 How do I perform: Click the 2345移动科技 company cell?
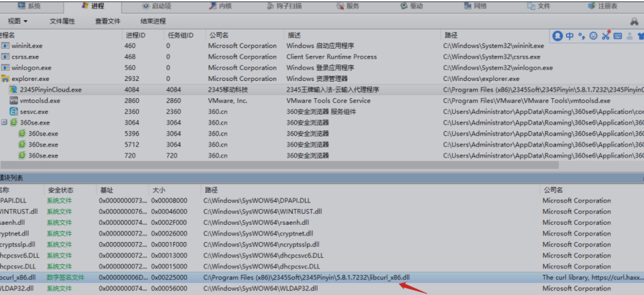228,90
